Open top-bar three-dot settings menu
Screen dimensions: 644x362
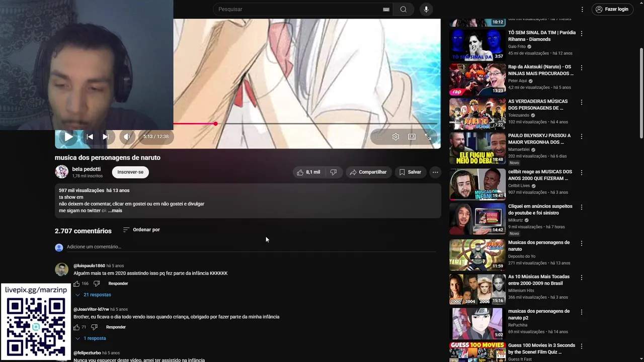click(582, 9)
